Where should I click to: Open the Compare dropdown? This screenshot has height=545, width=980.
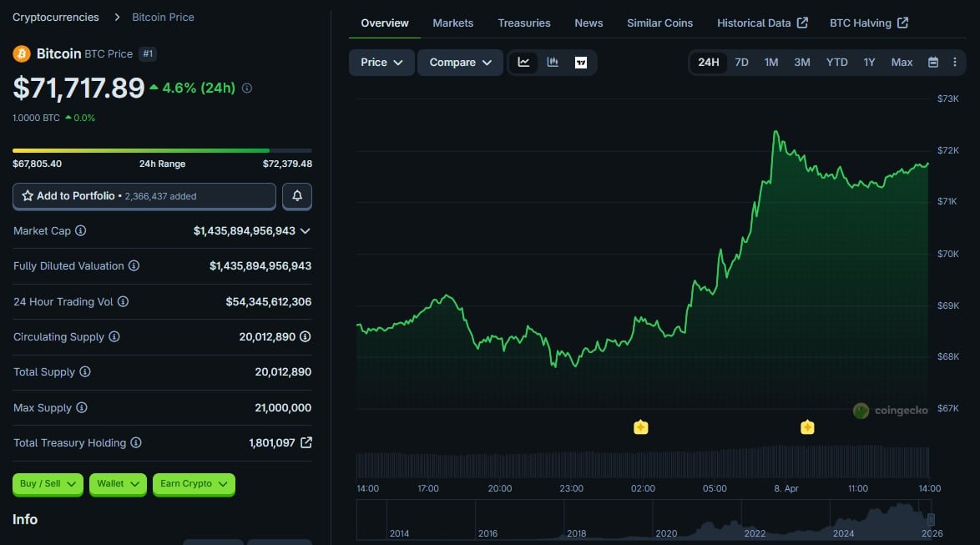[x=460, y=63]
